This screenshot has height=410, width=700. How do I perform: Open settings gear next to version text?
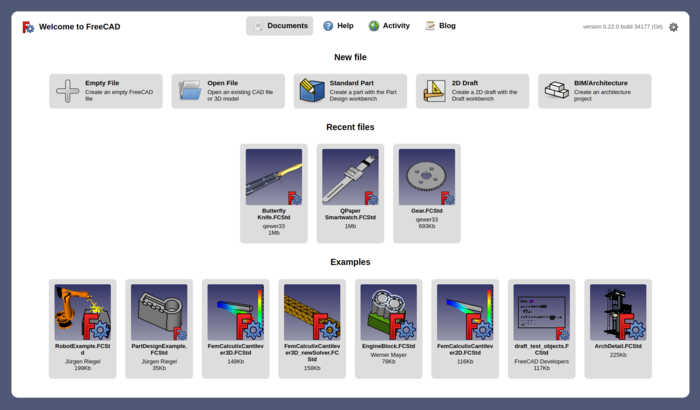point(673,27)
